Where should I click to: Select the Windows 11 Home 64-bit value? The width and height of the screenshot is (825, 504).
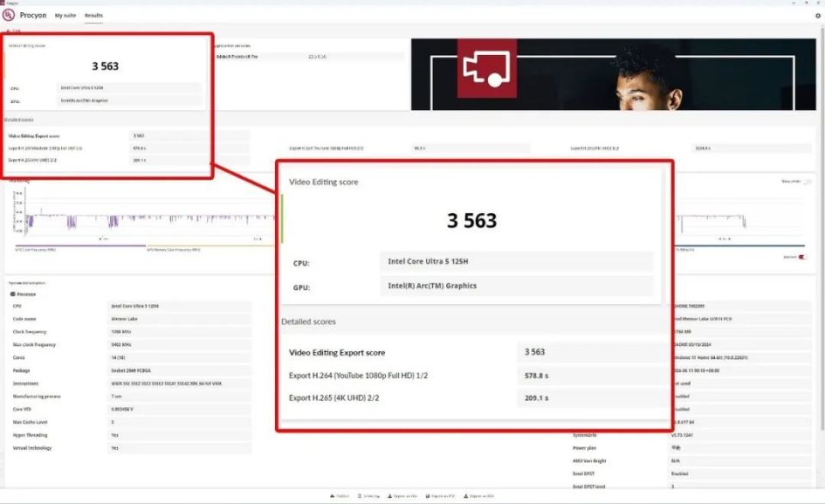pyautogui.click(x=742, y=358)
